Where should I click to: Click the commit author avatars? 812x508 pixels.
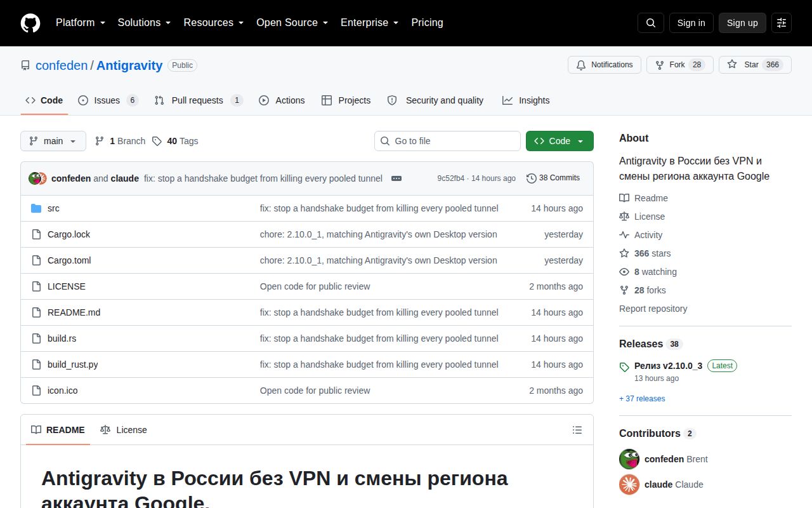37,178
